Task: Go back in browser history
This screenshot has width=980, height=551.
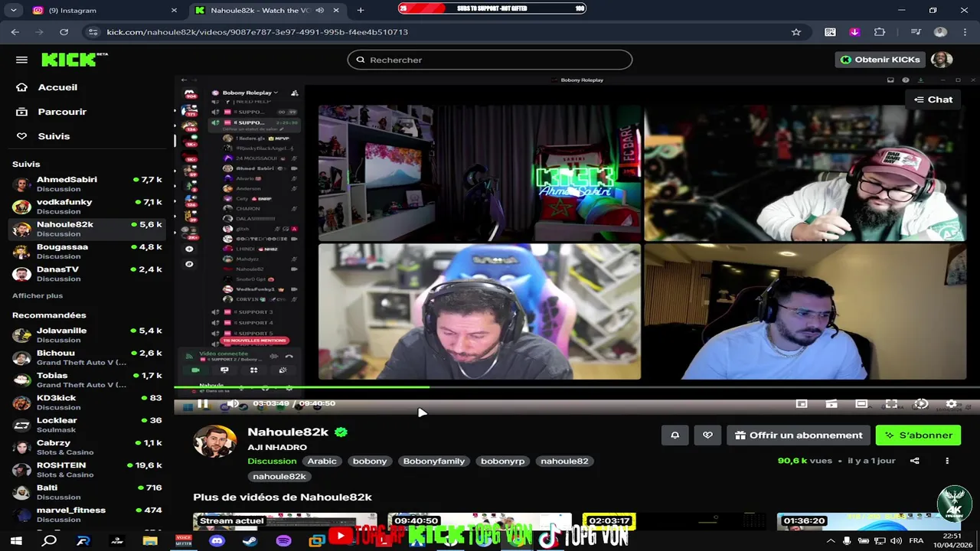Action: click(x=15, y=32)
